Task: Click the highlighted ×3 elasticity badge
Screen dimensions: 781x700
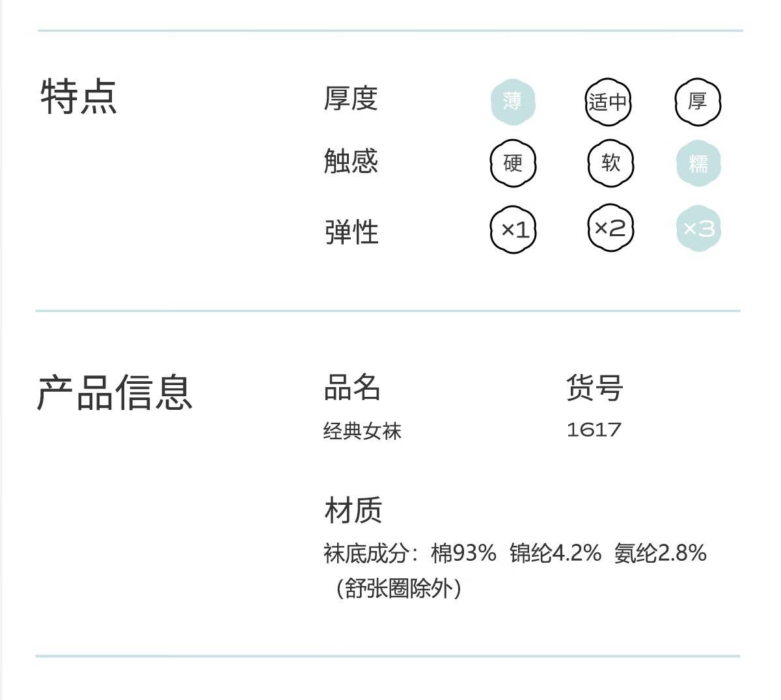Action: click(698, 228)
